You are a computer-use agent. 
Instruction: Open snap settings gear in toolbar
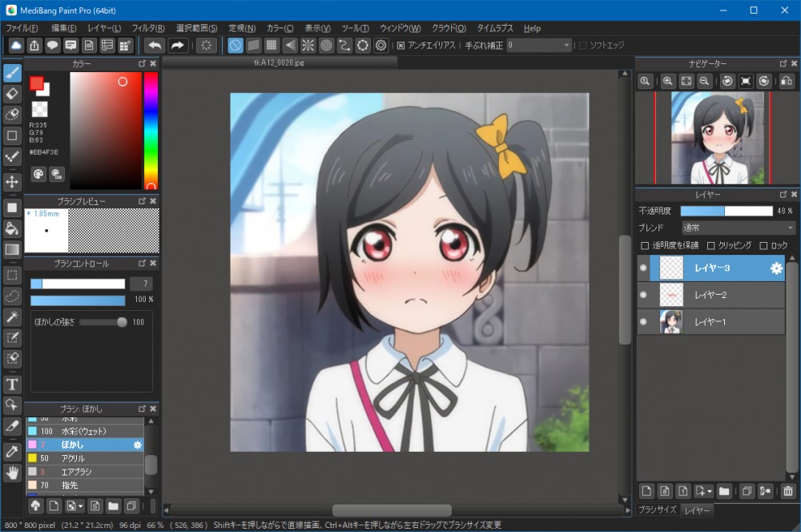coord(380,46)
